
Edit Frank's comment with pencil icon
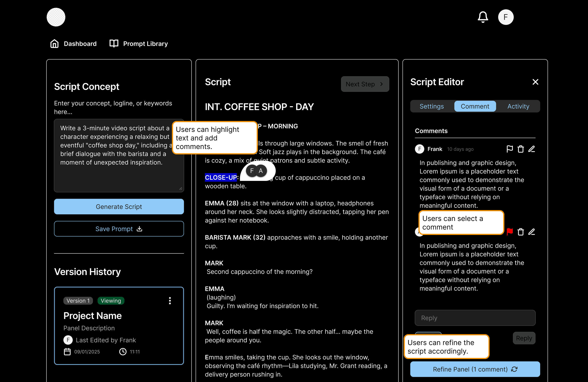[532, 149]
